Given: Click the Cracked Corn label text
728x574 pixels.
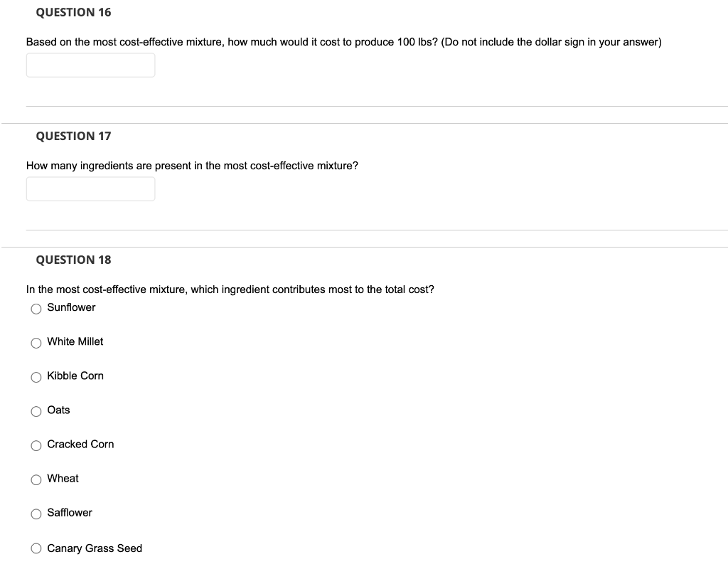Looking at the screenshot, I should pos(80,444).
